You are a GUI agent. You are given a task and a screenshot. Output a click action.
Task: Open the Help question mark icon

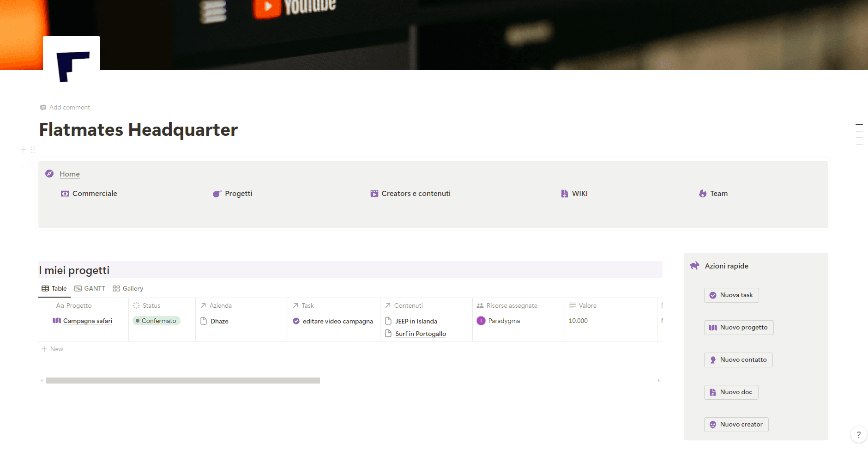pyautogui.click(x=859, y=435)
